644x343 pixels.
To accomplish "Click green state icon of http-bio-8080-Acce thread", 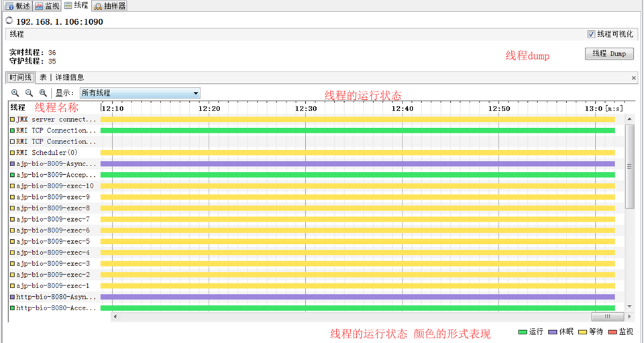I will pyautogui.click(x=12, y=308).
